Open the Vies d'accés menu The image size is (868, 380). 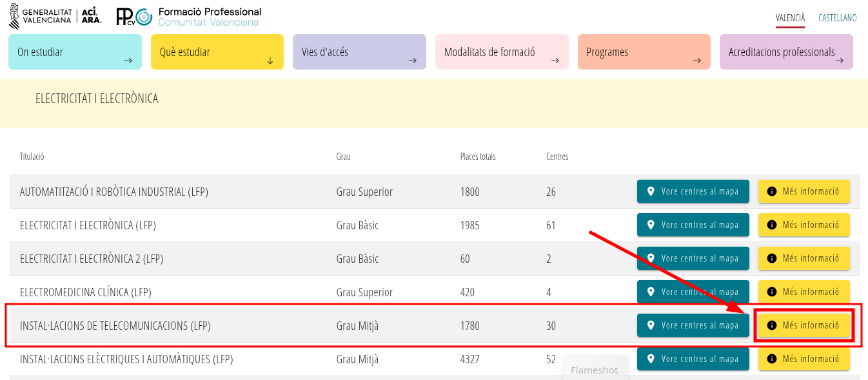click(x=359, y=52)
